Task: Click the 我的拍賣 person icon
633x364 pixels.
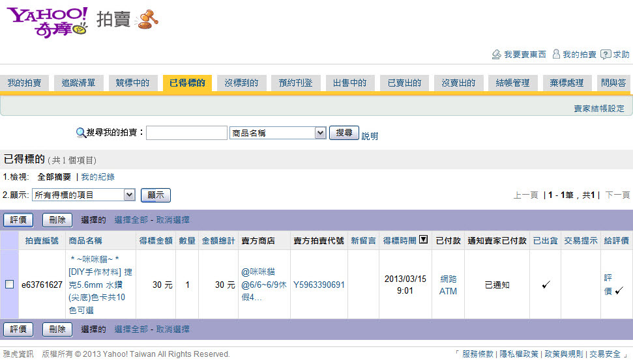Action: [x=556, y=54]
